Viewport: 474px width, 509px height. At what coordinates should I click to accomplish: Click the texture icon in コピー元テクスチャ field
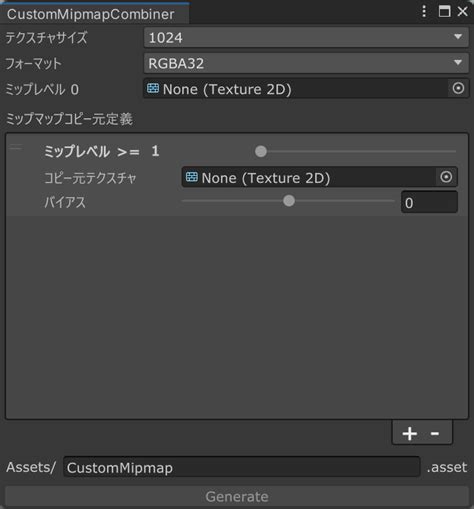(192, 177)
